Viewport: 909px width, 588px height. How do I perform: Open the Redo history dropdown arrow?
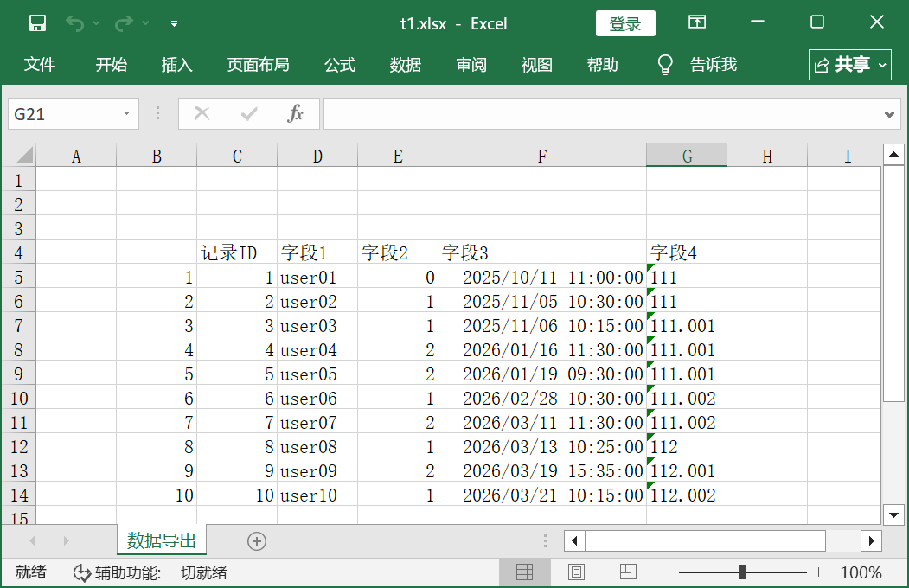pos(145,23)
